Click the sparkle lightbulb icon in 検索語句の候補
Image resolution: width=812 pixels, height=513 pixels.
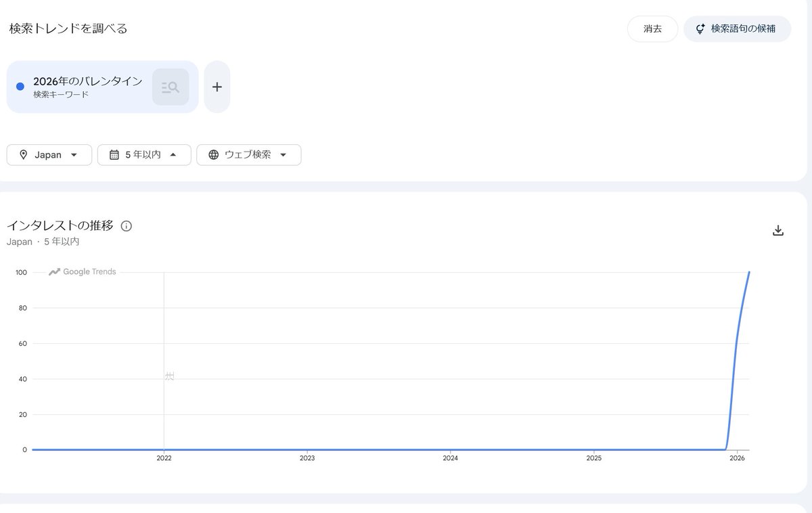(700, 29)
